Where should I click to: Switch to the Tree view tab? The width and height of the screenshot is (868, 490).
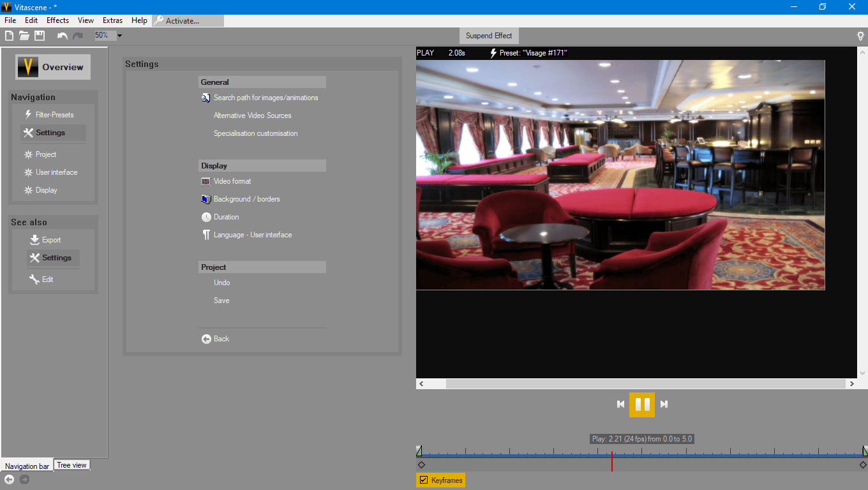[72, 465]
